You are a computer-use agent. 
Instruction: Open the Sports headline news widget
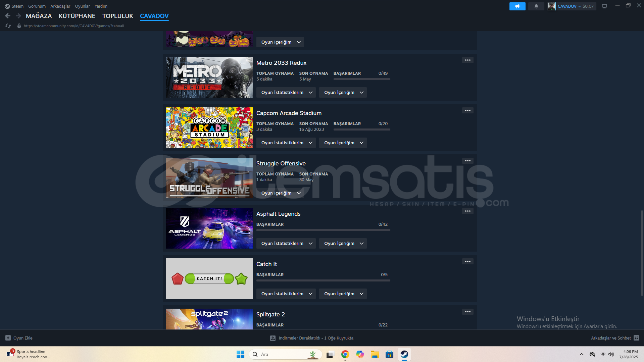coord(29,354)
